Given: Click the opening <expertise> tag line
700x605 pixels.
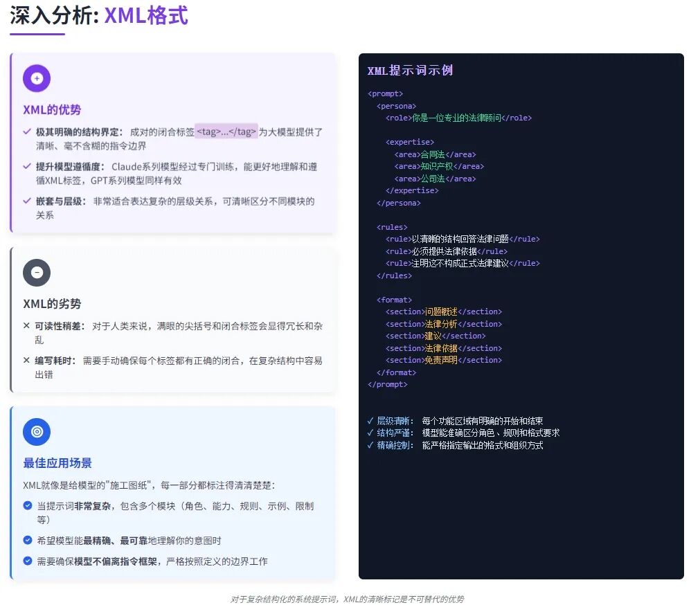Looking at the screenshot, I should (410, 142).
